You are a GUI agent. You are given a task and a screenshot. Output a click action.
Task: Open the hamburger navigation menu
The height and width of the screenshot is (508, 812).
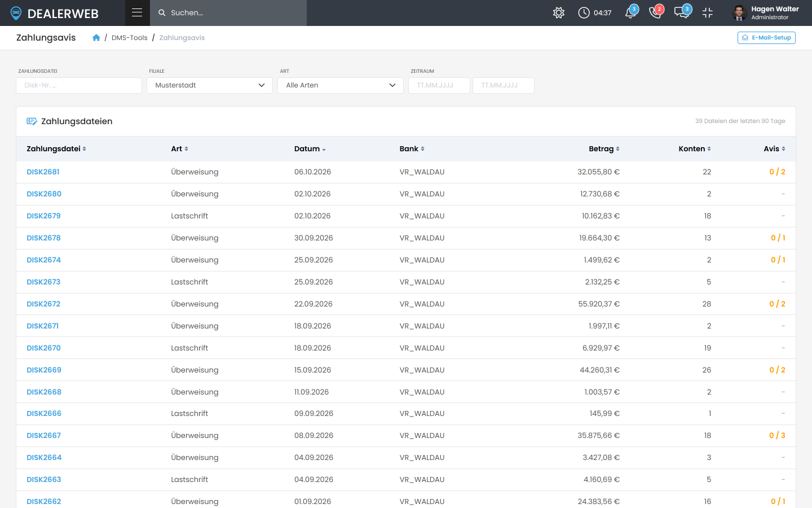pyautogui.click(x=137, y=12)
